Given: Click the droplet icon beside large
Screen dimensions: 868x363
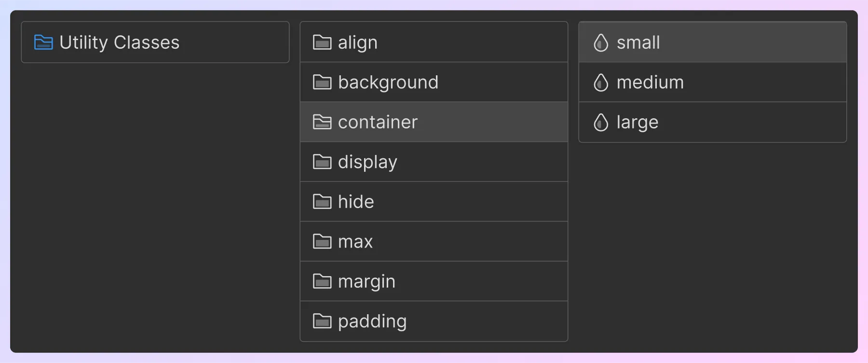Looking at the screenshot, I should pos(601,122).
